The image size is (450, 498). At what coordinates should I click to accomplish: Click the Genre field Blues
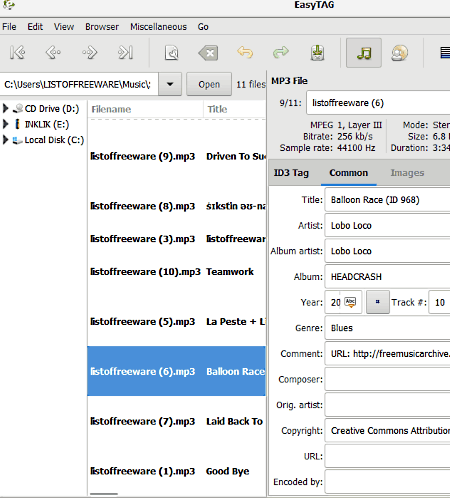388,328
